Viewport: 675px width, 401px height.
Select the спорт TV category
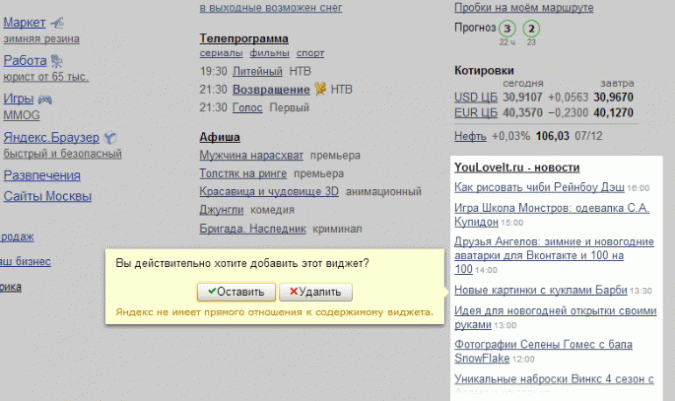(310, 53)
